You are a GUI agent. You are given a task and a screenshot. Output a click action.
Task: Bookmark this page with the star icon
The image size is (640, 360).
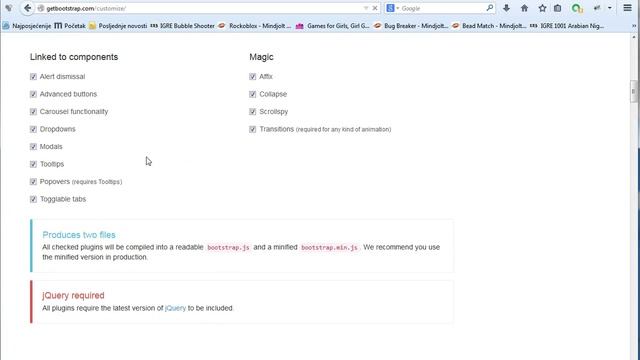pyautogui.click(x=542, y=8)
